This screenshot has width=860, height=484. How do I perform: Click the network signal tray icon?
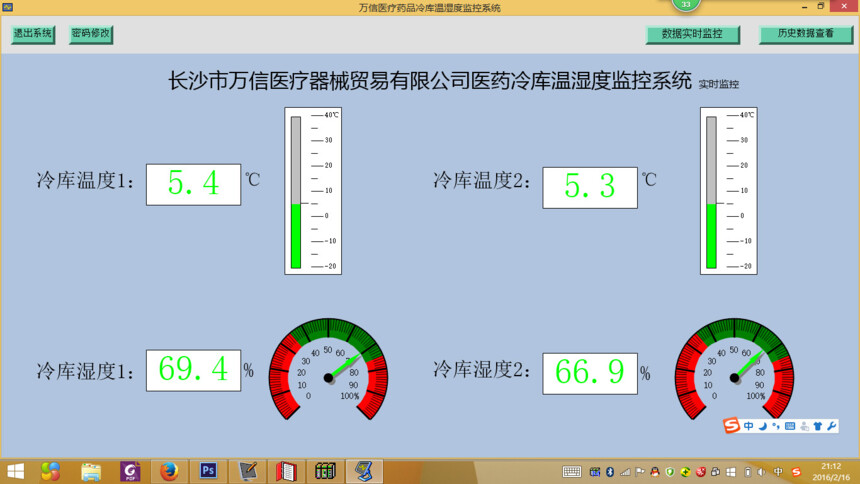pos(625,472)
